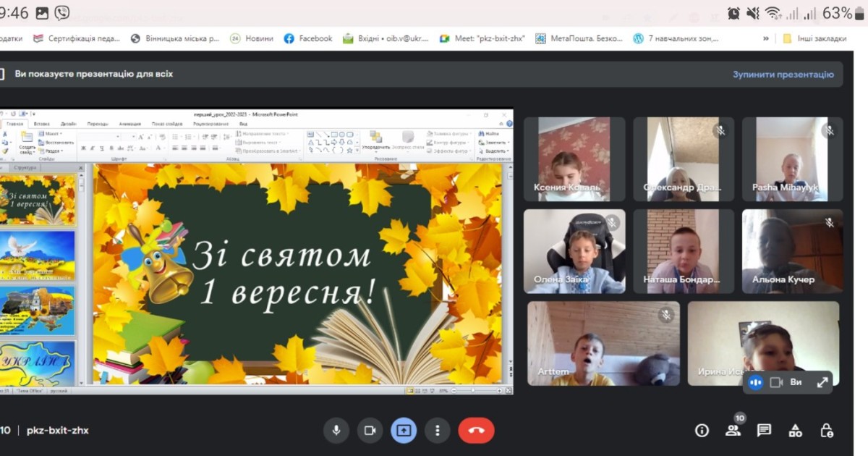Click Зупинити презентацію link
This screenshot has height=456, width=868.
tap(783, 74)
